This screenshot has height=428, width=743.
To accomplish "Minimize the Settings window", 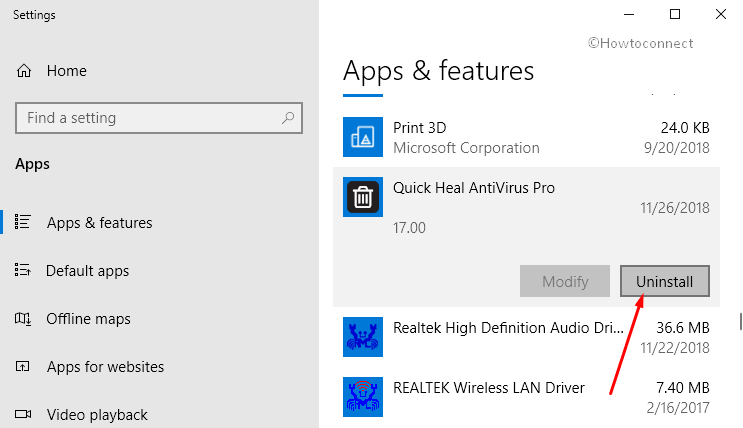I will [x=629, y=14].
